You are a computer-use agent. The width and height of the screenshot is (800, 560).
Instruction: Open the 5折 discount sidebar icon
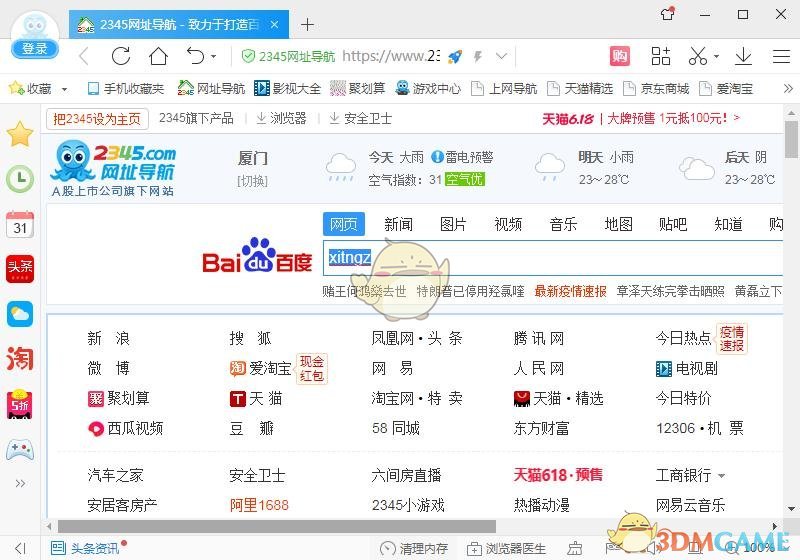pyautogui.click(x=20, y=404)
